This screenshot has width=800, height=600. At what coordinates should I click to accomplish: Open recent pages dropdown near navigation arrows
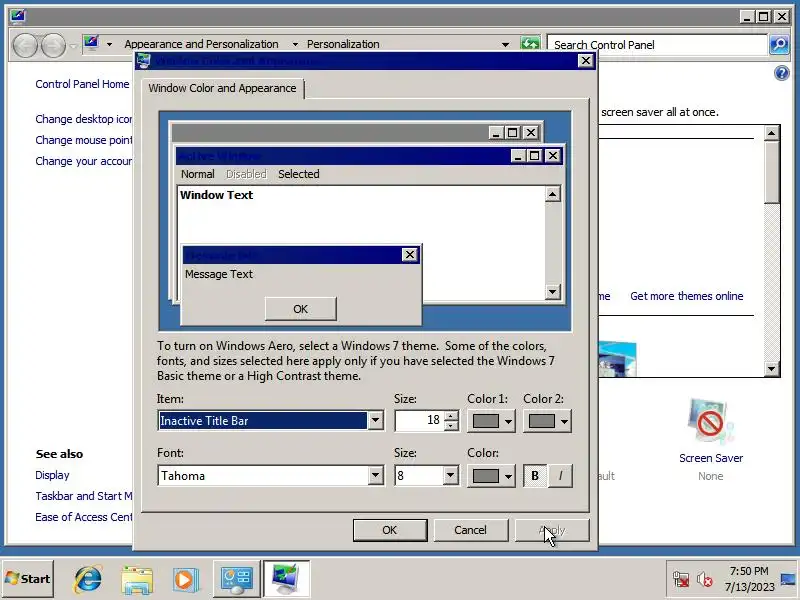pos(73,46)
